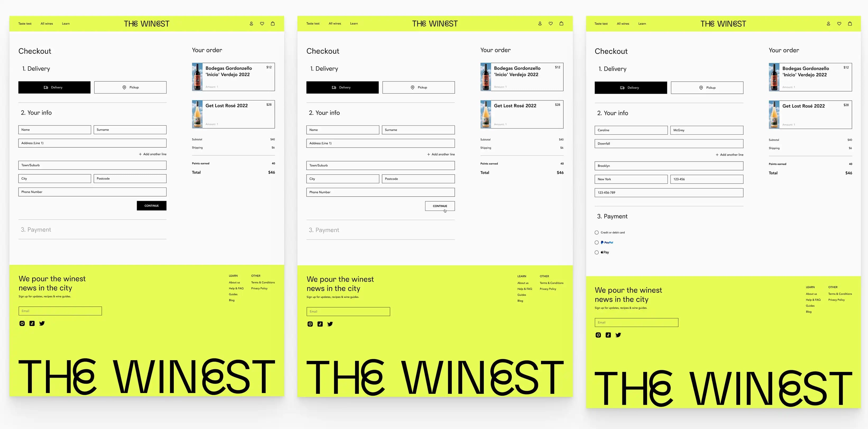Open the Taste test menu item
This screenshot has width=868, height=429.
pyautogui.click(x=25, y=23)
